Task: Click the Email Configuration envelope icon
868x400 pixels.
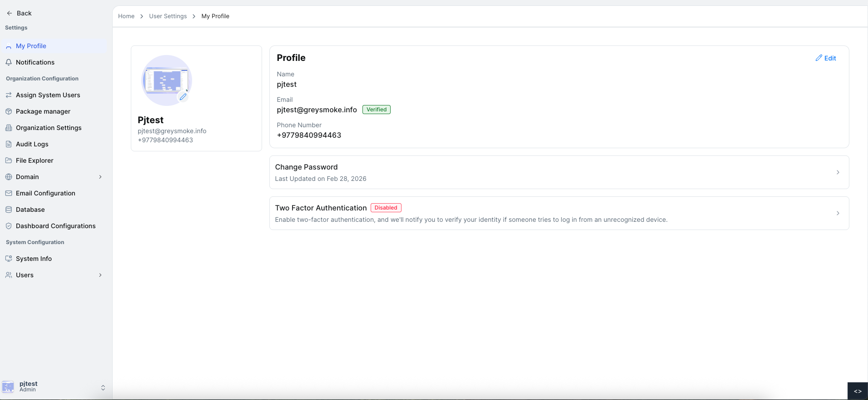Action: click(x=9, y=193)
